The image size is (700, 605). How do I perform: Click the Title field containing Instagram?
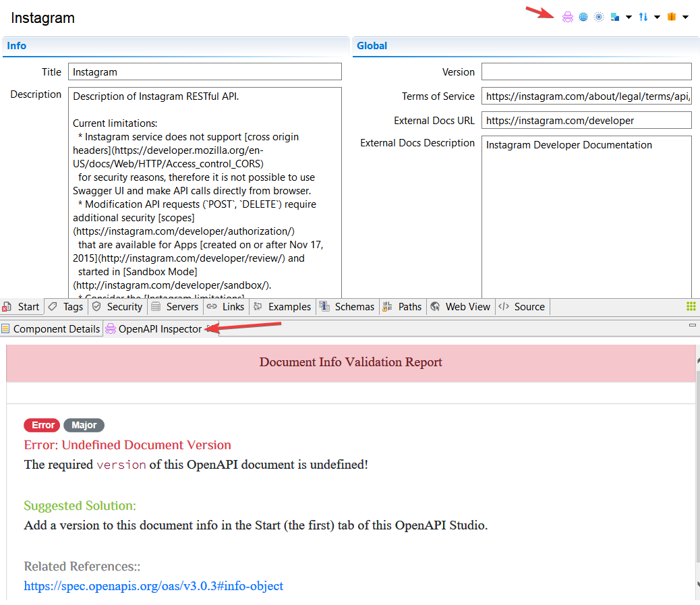[204, 71]
